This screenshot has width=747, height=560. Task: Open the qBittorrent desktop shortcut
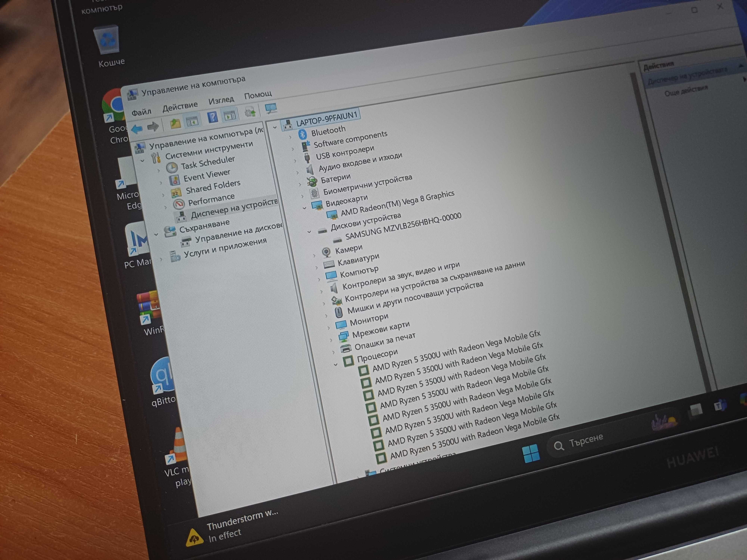coord(163,382)
